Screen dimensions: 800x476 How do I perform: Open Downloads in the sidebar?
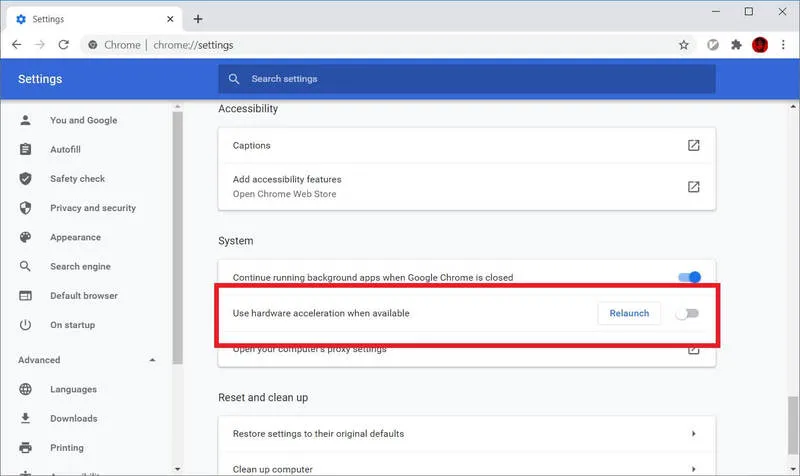[73, 418]
